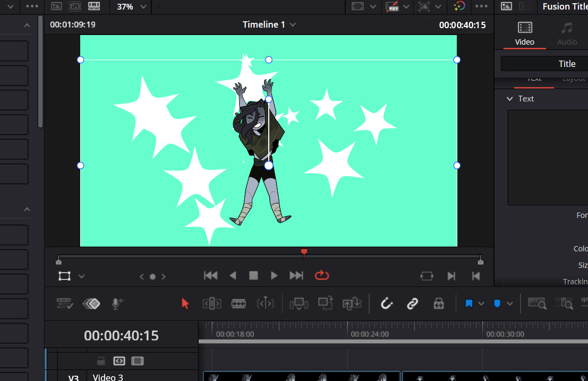
Task: Toggle playback Loop button
Action: click(322, 275)
